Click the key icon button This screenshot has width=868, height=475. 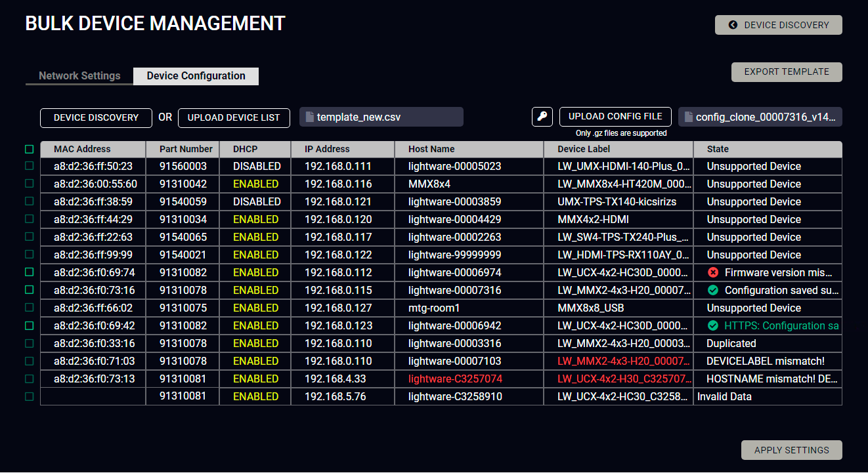click(x=542, y=117)
